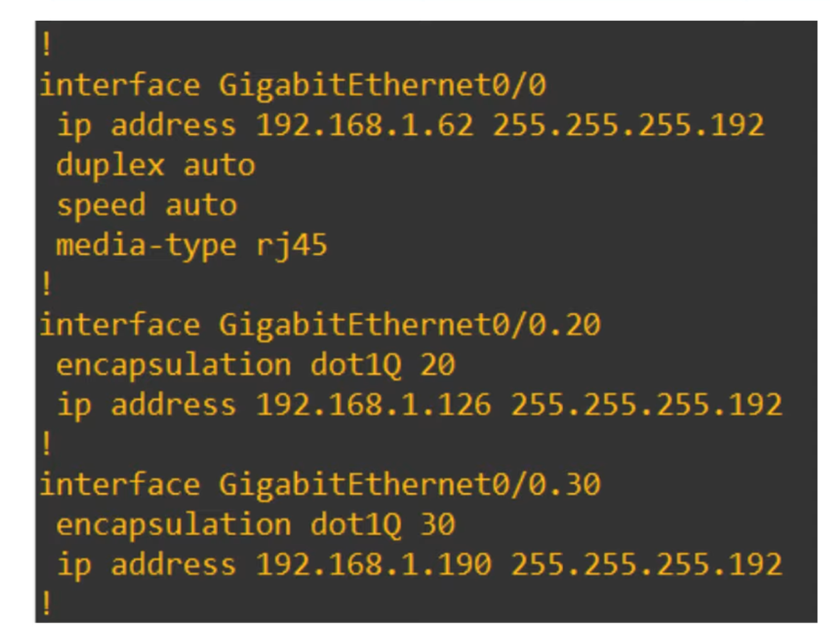830x644 pixels.
Task: Click the exclamation mark on the first line
Action: [x=47, y=45]
